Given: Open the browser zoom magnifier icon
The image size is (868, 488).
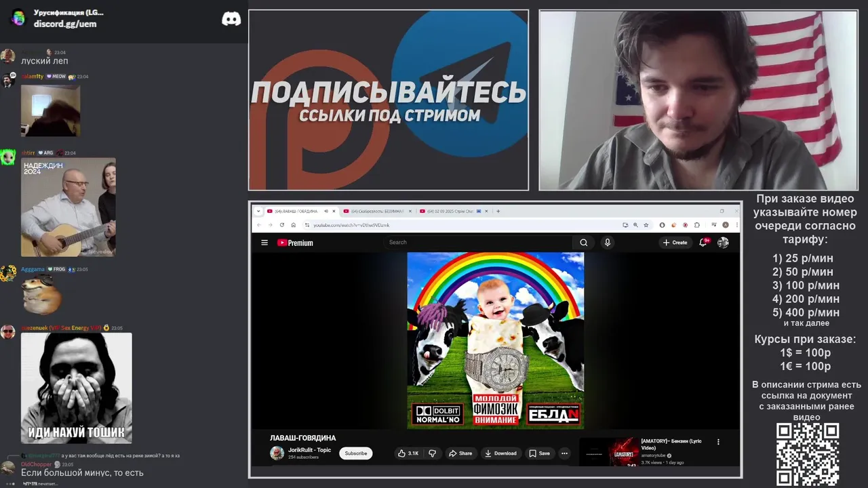Looking at the screenshot, I should [635, 225].
